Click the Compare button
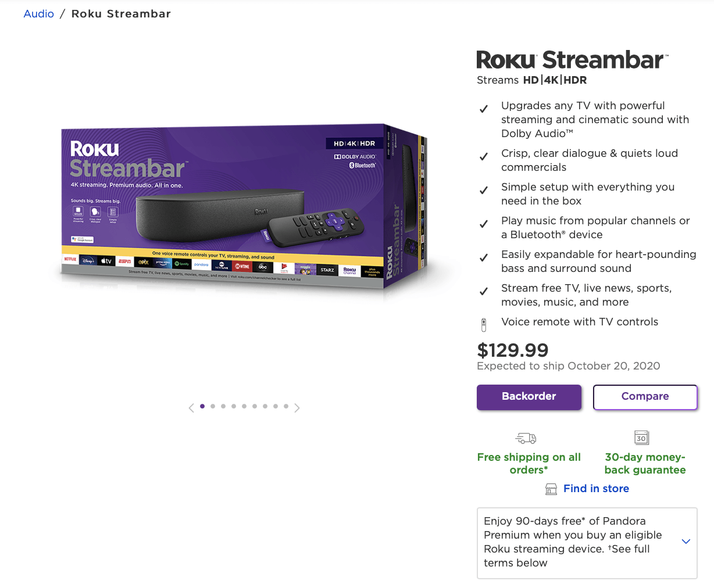This screenshot has width=714, height=588. [x=645, y=397]
